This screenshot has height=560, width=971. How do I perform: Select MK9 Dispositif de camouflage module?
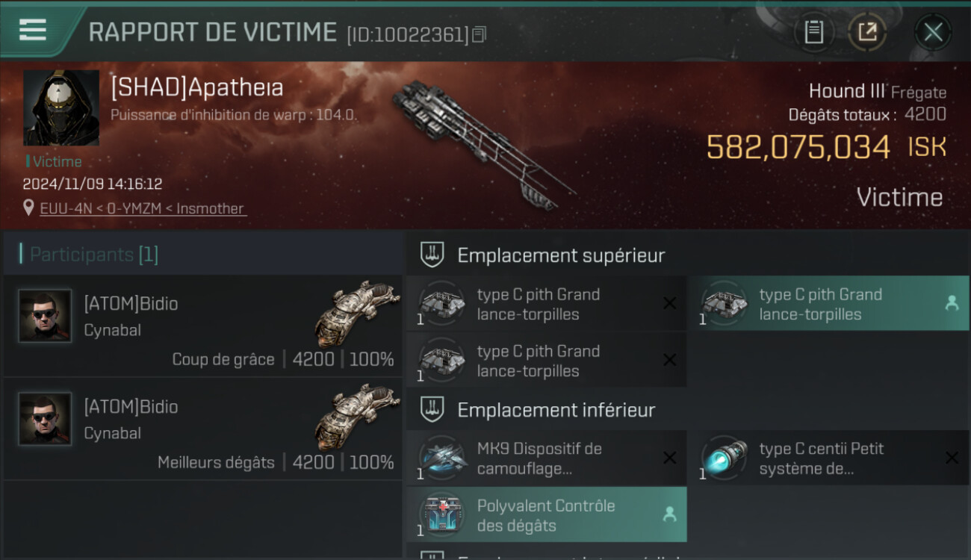tap(546, 458)
